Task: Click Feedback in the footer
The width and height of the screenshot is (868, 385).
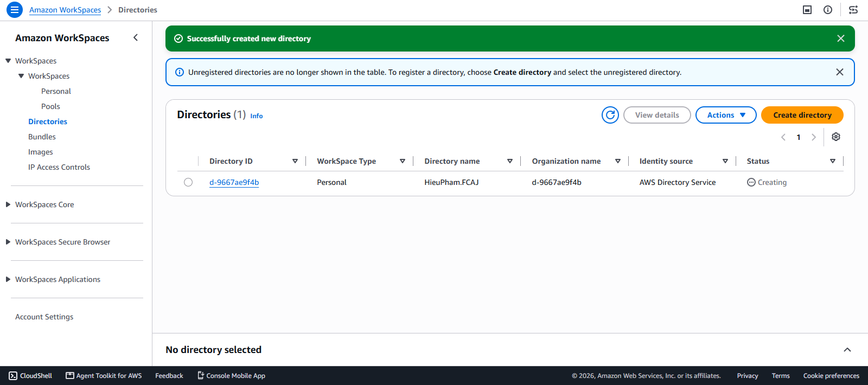Action: [x=169, y=376]
